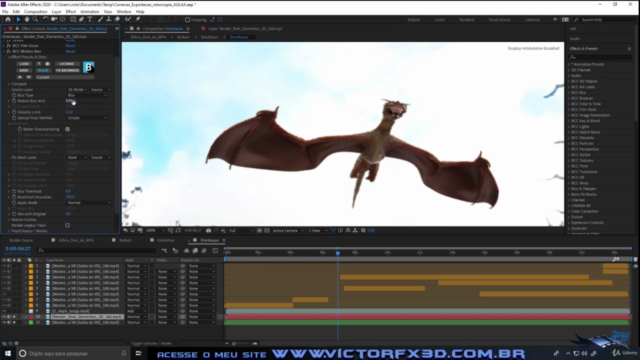Open the Optical Flow Method dropdown
The height and width of the screenshot is (360, 640).
tap(87, 118)
